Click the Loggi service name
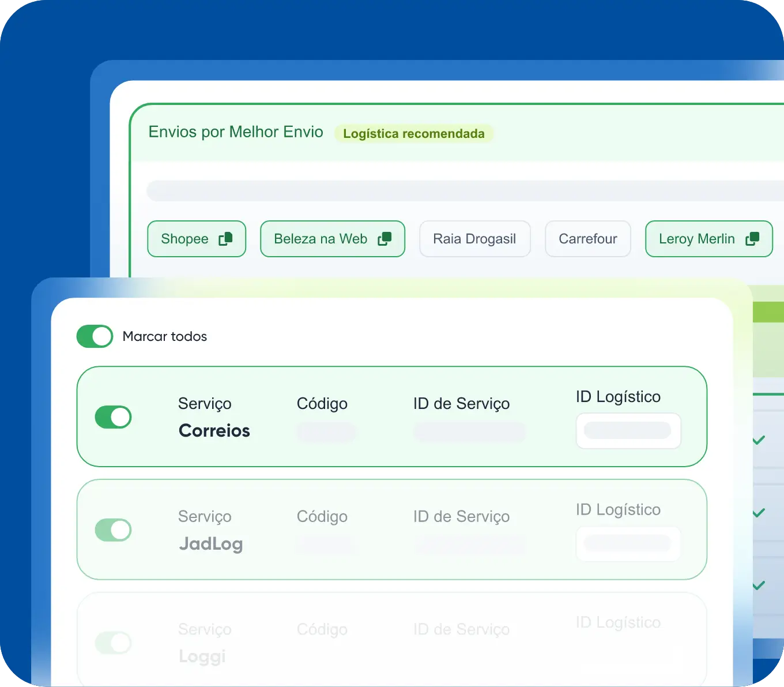 tap(202, 657)
